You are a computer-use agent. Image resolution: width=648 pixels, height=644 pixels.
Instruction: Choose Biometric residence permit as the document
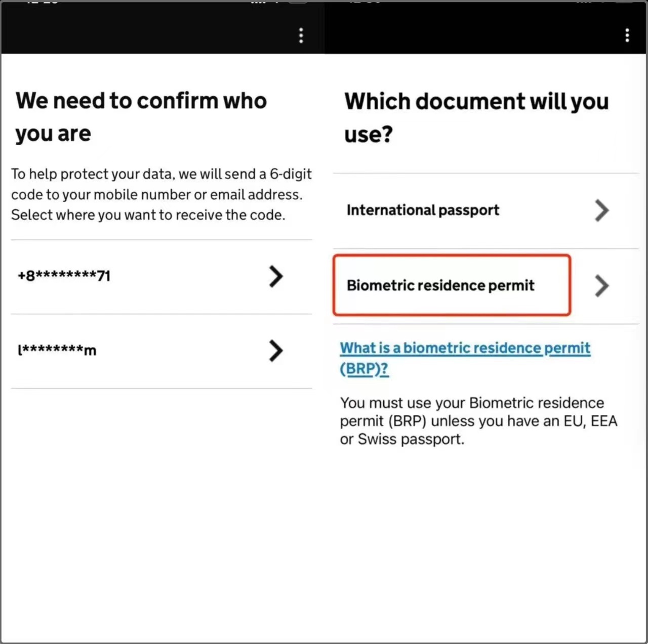point(440,286)
